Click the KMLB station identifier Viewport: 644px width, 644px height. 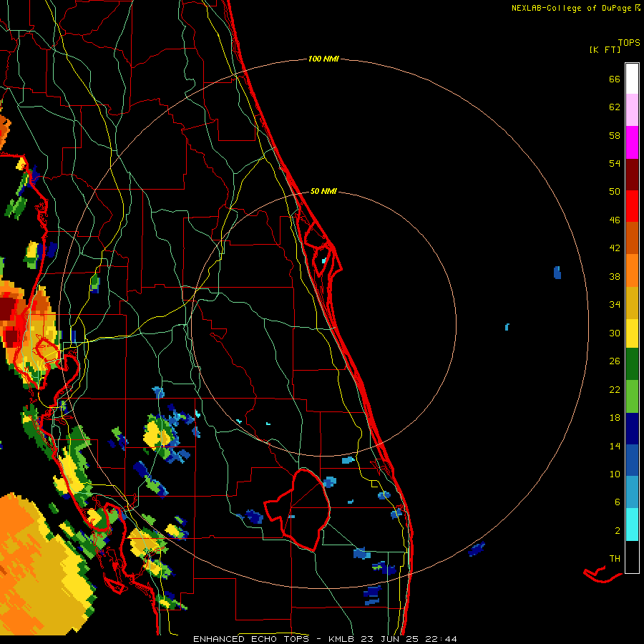pyautogui.click(x=342, y=639)
